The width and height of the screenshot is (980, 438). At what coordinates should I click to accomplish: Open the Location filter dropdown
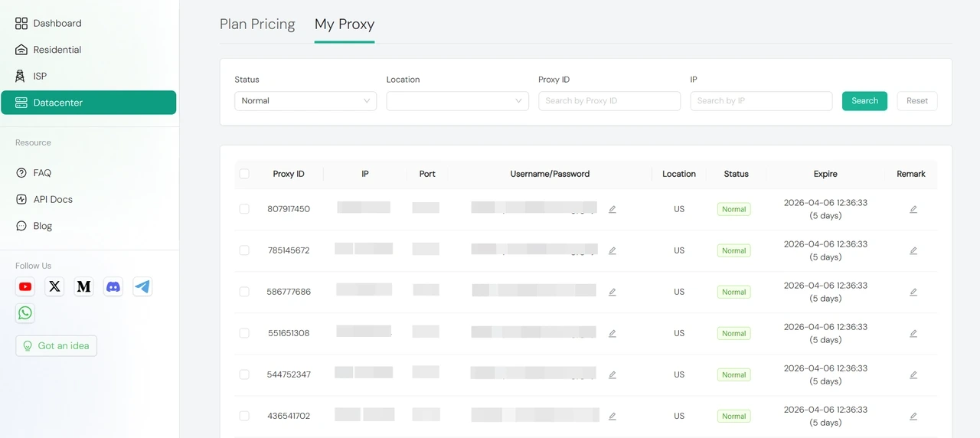point(457,101)
